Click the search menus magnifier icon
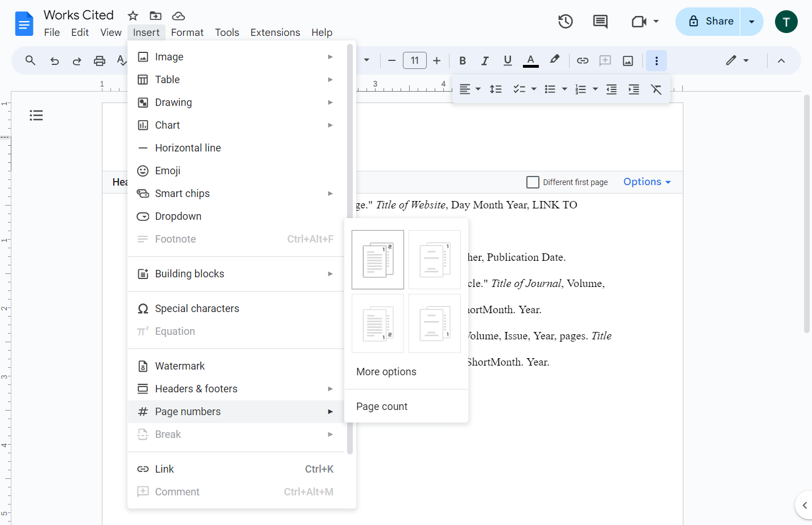Screen dimensions: 812x525 coord(31,60)
